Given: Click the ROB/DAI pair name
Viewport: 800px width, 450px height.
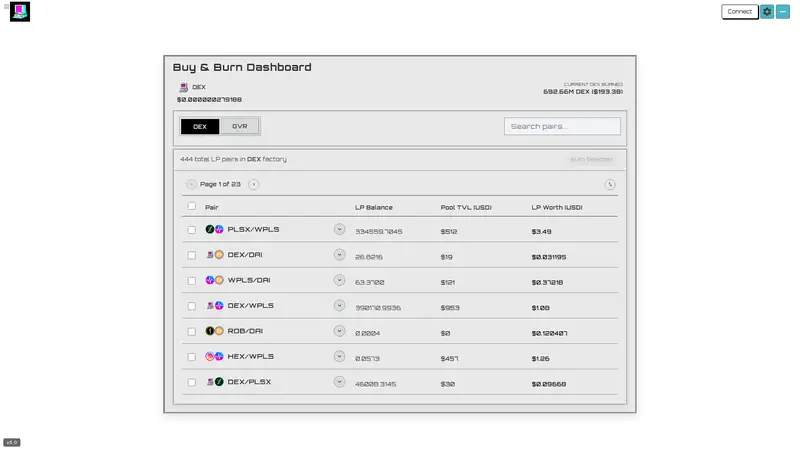Looking at the screenshot, I should [245, 331].
